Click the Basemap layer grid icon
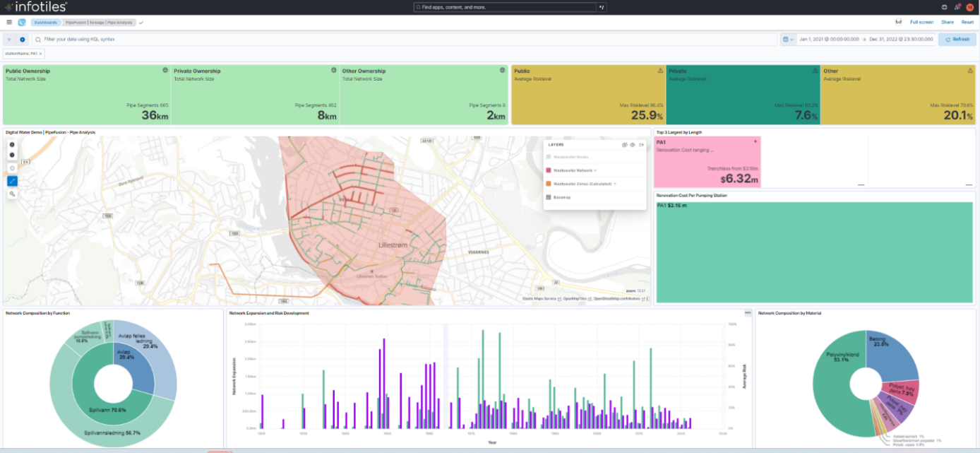The image size is (980, 453). 549,197
